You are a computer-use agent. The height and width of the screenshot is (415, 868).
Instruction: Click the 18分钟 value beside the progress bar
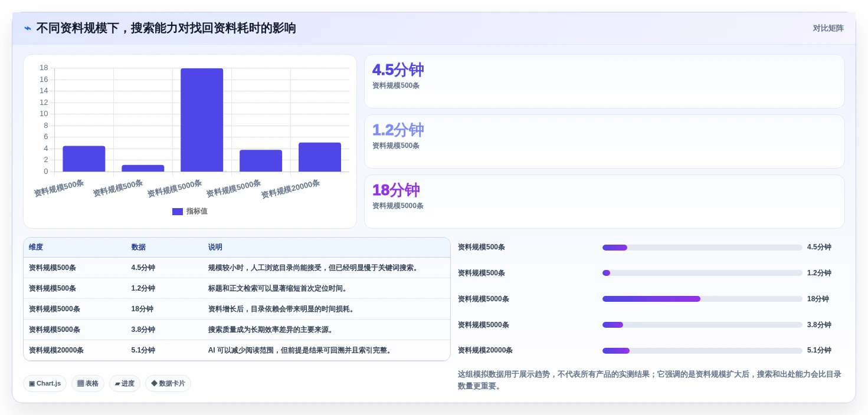coord(818,299)
